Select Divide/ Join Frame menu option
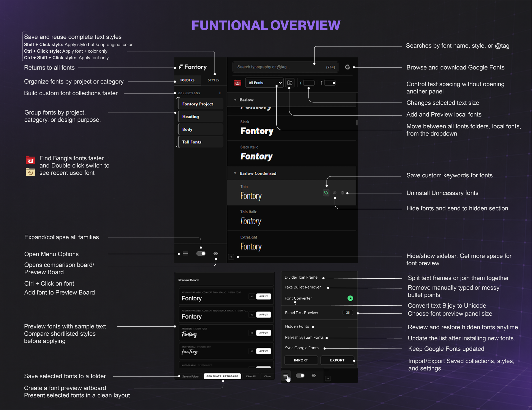This screenshot has height=410, width=532. pyautogui.click(x=301, y=277)
